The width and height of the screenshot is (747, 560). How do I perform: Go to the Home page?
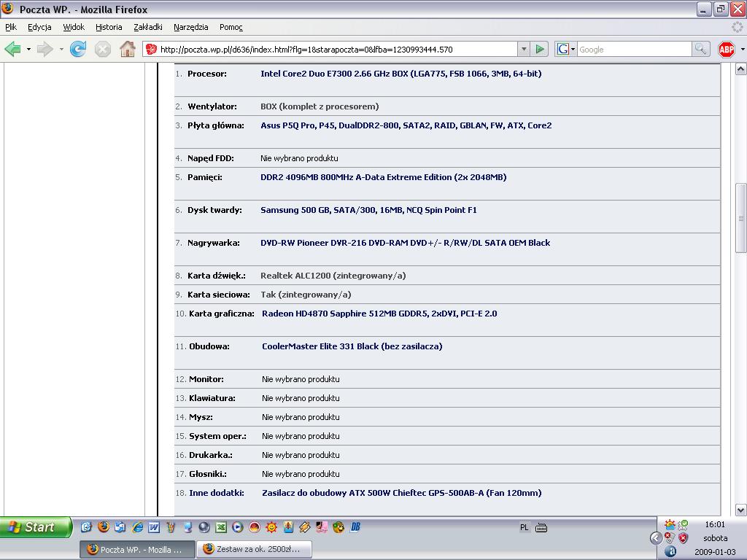(x=128, y=50)
